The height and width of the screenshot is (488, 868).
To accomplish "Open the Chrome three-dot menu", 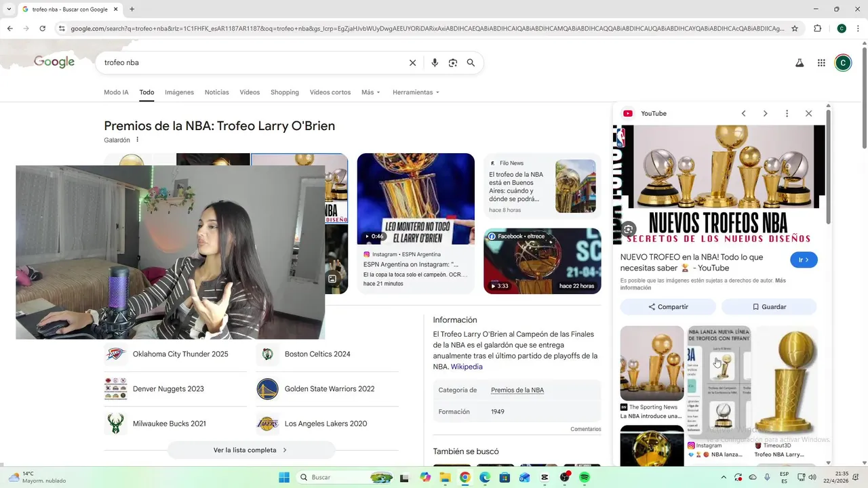I will [859, 28].
